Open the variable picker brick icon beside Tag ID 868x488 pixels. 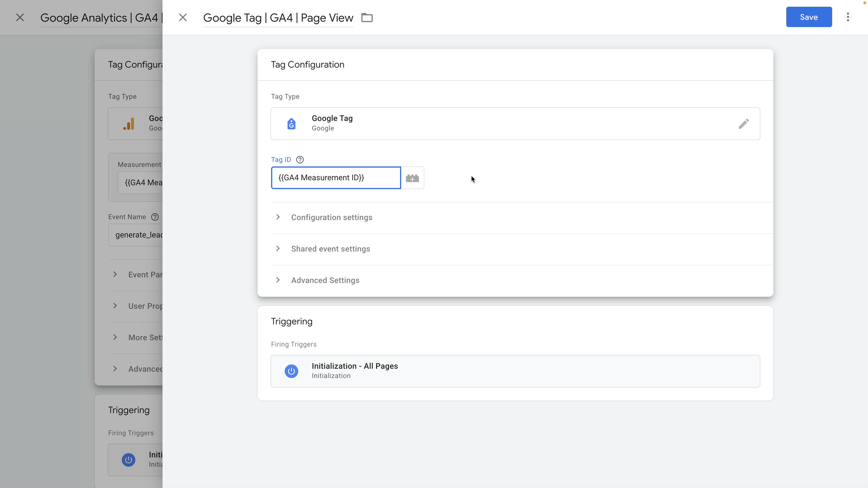(x=412, y=178)
